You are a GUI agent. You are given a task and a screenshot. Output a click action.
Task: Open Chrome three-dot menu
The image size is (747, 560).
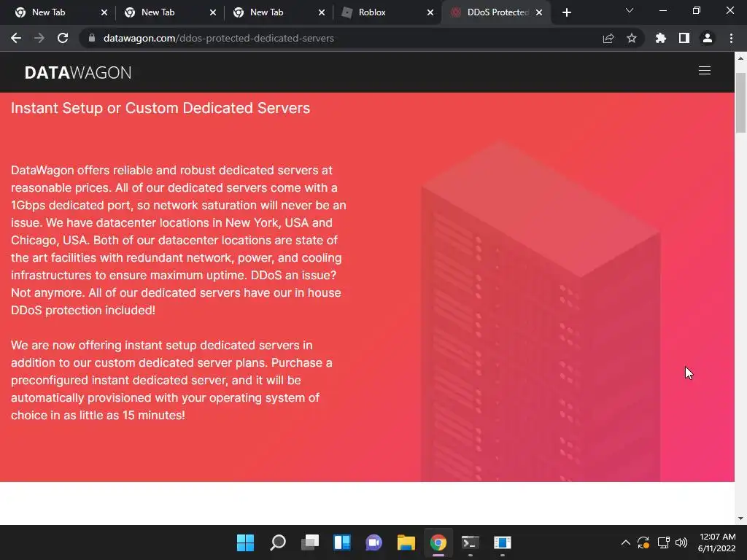(x=731, y=38)
